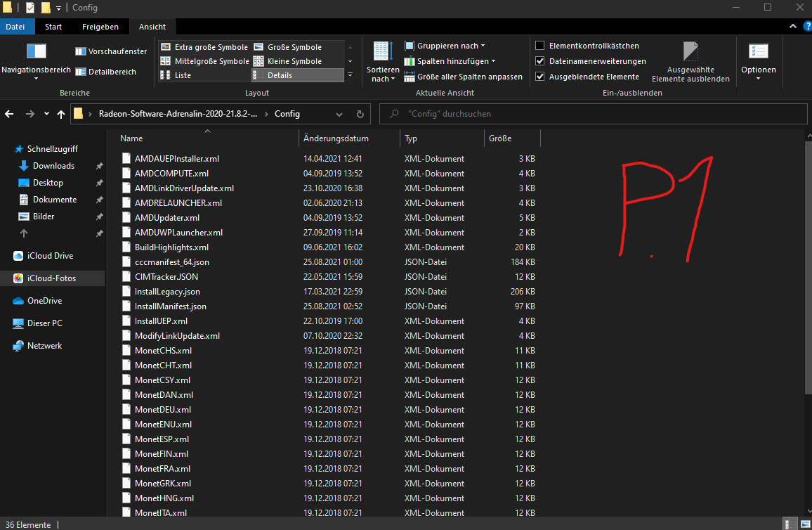This screenshot has height=530, width=812.
Task: Select the Details layout option
Action: coord(298,75)
